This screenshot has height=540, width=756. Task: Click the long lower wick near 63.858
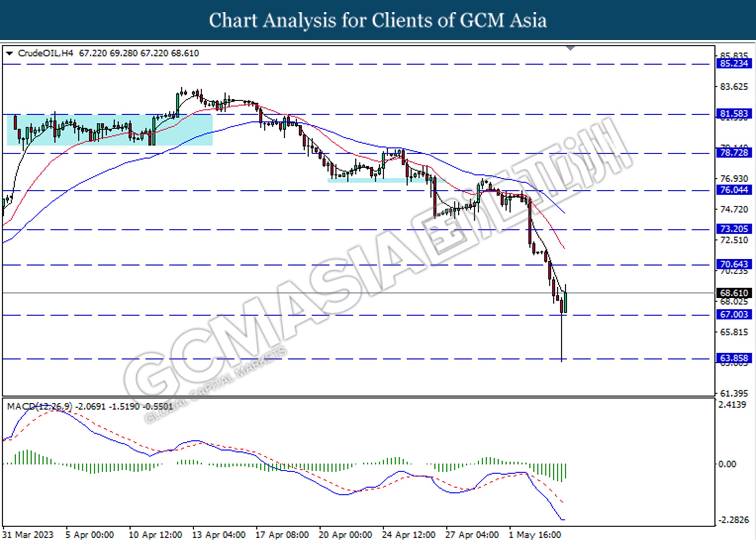562,337
